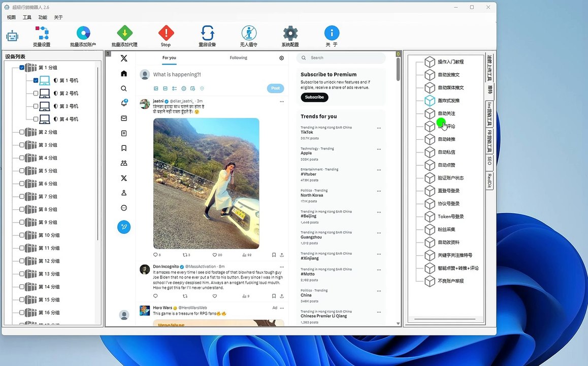Check the 第 3 号机 checkbox
This screenshot has width=588, height=366.
click(36, 106)
